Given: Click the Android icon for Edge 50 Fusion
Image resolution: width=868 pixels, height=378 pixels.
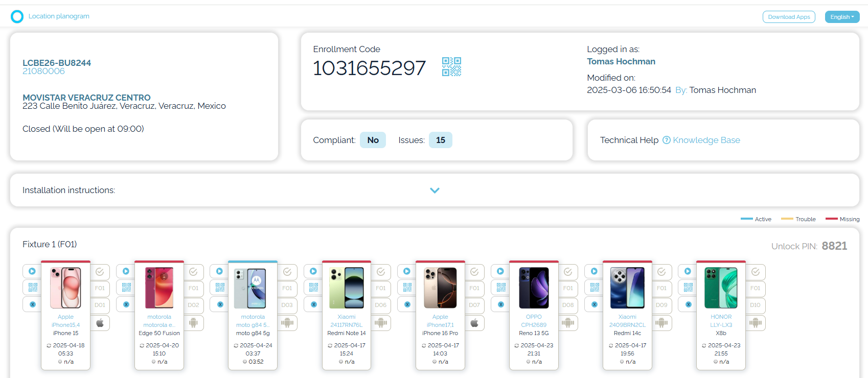Looking at the screenshot, I should pyautogui.click(x=194, y=323).
